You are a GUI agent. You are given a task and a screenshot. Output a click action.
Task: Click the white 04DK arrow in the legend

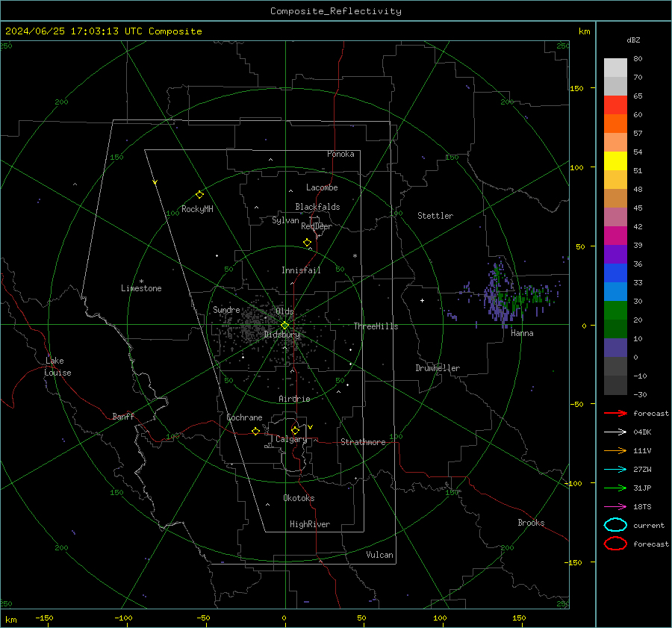click(x=615, y=432)
